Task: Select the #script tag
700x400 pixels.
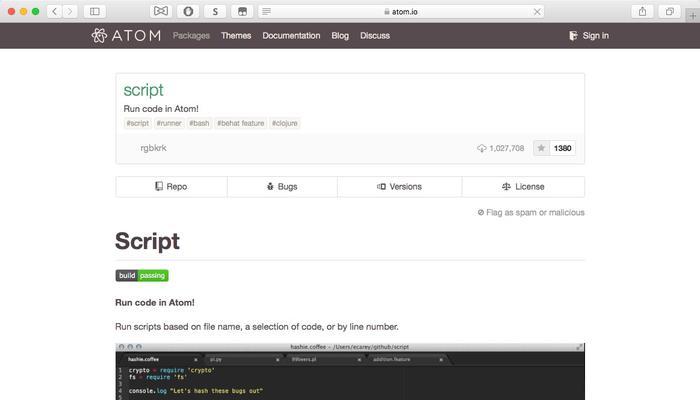Action: coord(138,123)
